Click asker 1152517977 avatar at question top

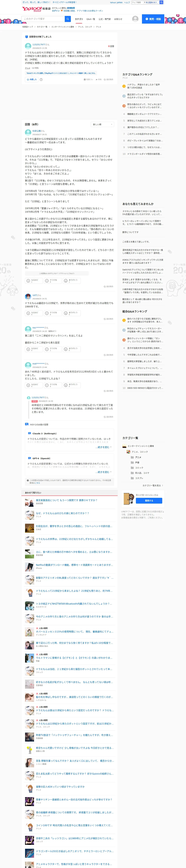click(x=28, y=46)
